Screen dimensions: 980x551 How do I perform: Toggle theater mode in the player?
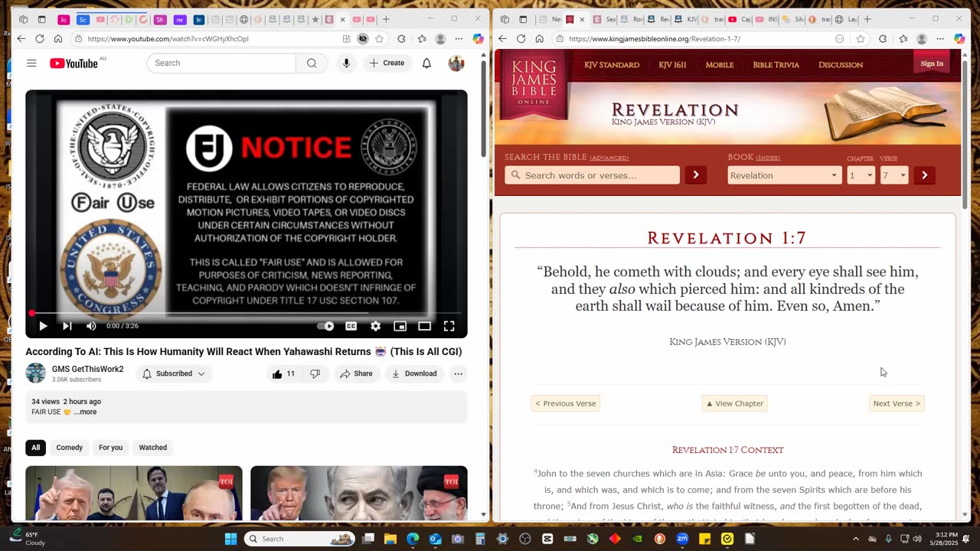click(x=424, y=326)
